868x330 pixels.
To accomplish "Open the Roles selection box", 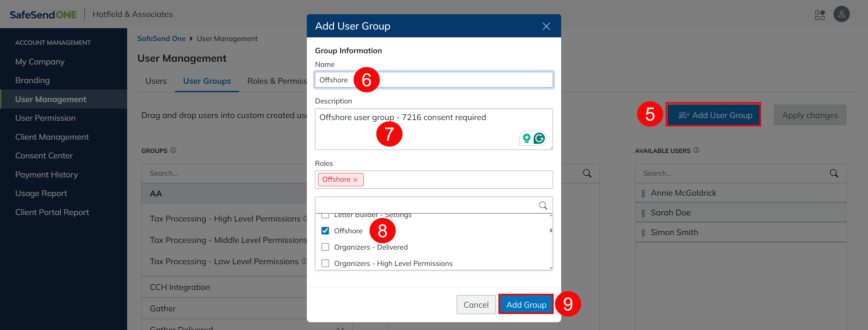I will 458,180.
